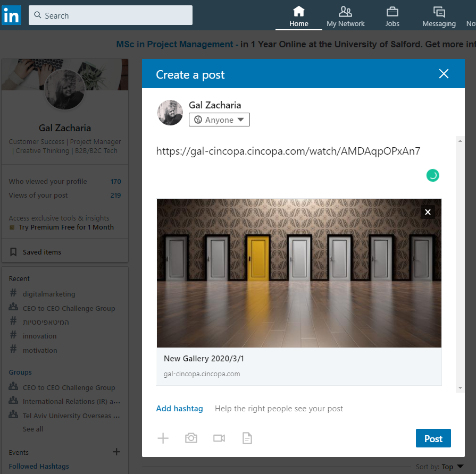Open Add hashtag link
This screenshot has height=474, width=476.
179,409
